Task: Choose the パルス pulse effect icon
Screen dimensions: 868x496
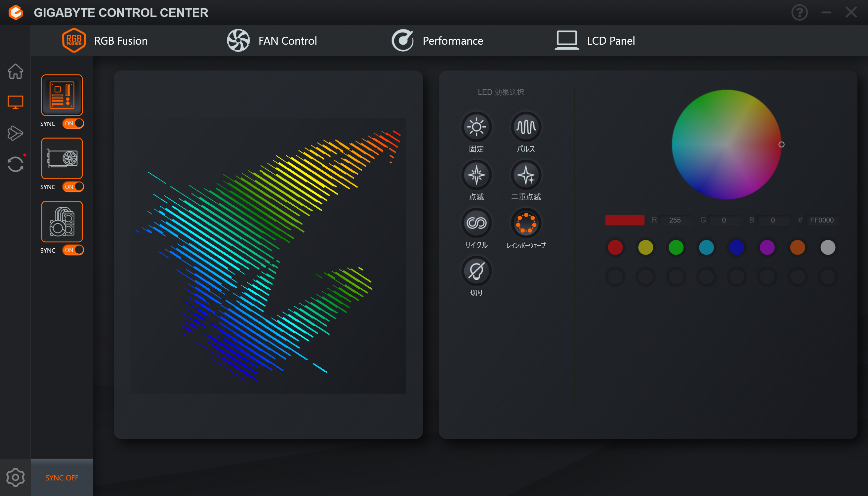Action: [526, 127]
